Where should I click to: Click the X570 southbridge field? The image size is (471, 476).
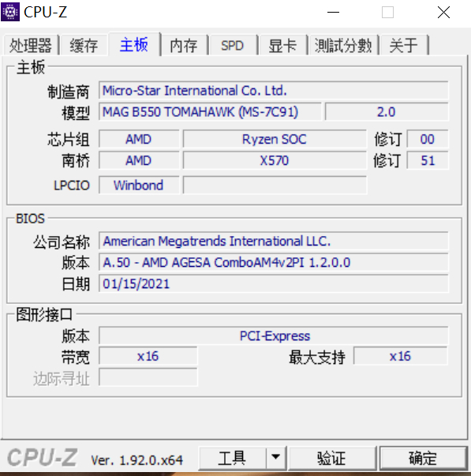point(275,160)
